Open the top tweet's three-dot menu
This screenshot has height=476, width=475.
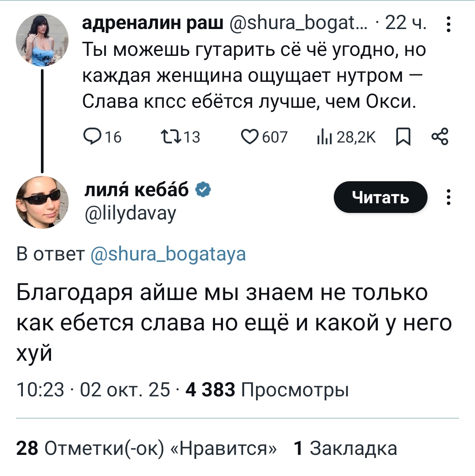coord(448,25)
